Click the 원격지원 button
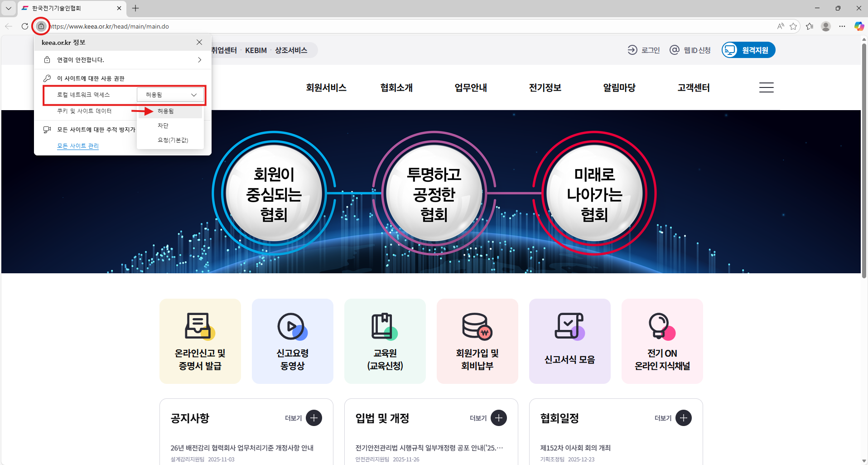Viewport: 868px width, 465px height. point(748,50)
